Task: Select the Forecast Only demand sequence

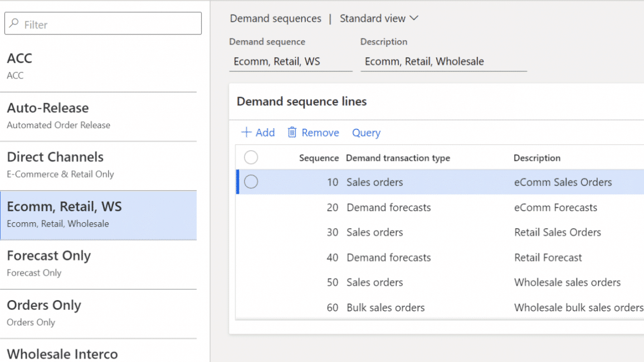Action: coord(99,265)
